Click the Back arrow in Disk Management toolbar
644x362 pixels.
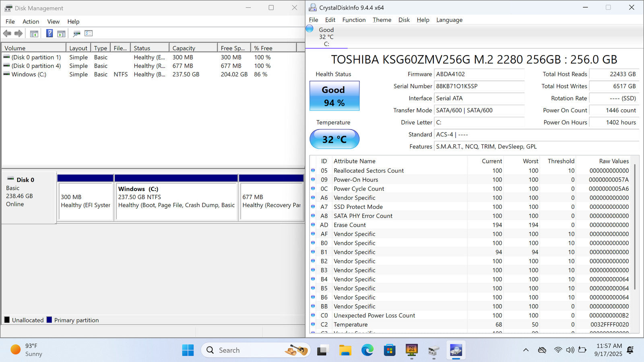[x=7, y=34]
